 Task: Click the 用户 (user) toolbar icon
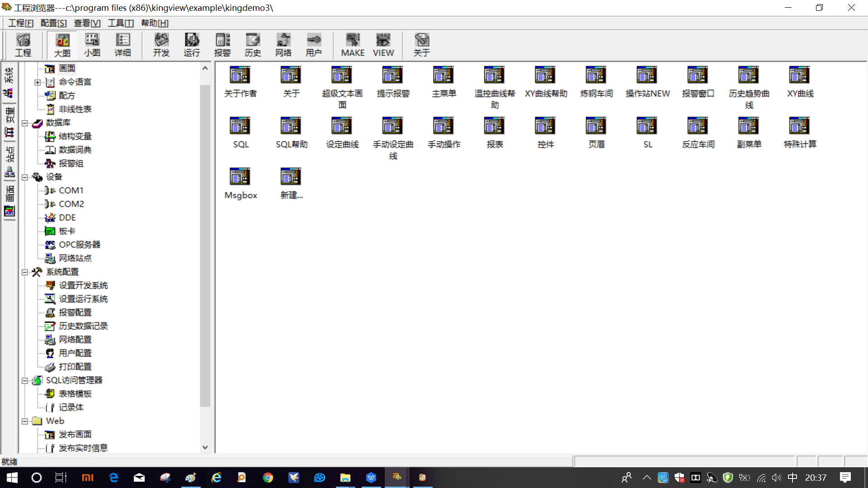click(313, 45)
